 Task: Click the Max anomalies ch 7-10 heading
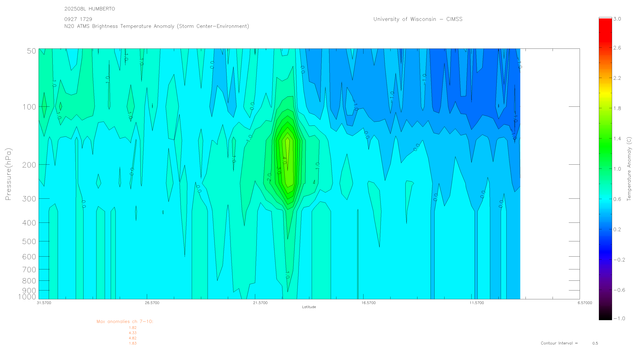point(125,321)
